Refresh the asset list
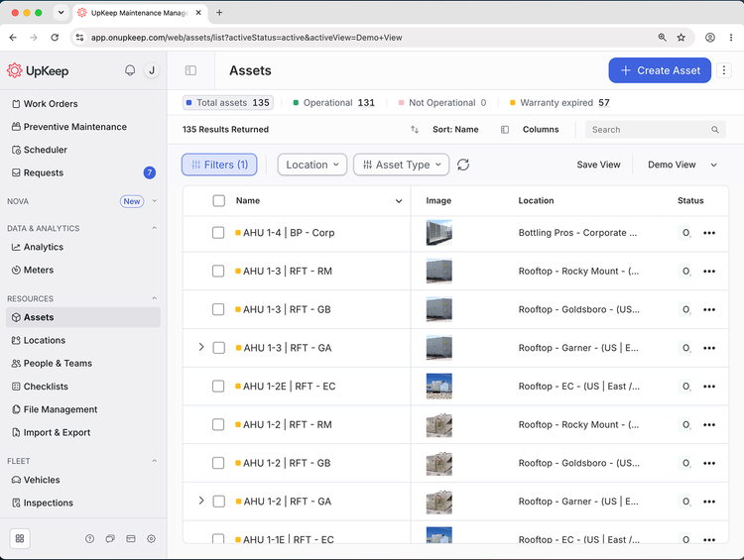This screenshot has width=744, height=560. (x=463, y=165)
